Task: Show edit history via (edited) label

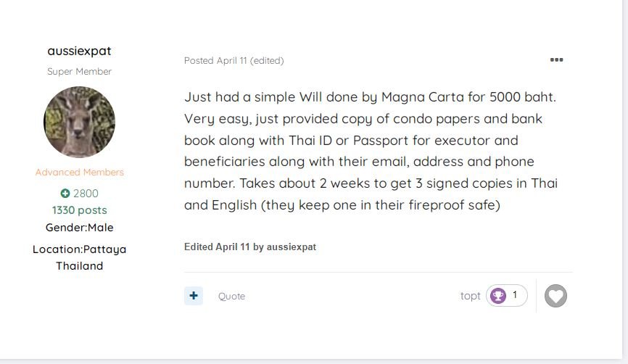Action: point(267,60)
